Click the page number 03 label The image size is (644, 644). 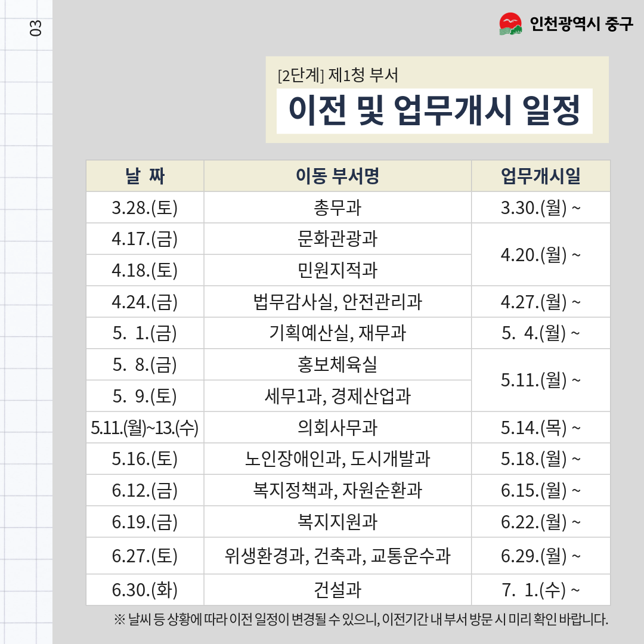click(36, 27)
